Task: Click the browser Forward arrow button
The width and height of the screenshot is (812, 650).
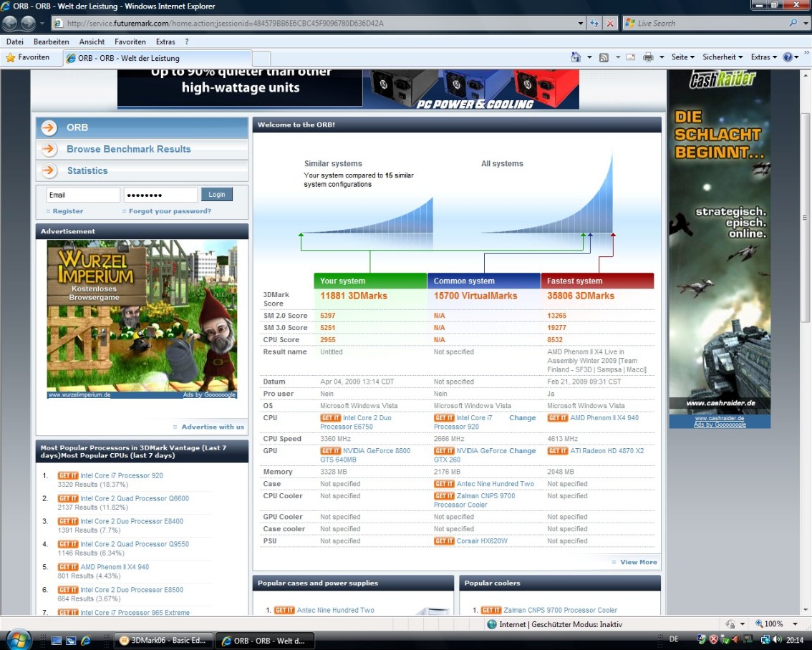Action: tap(28, 23)
